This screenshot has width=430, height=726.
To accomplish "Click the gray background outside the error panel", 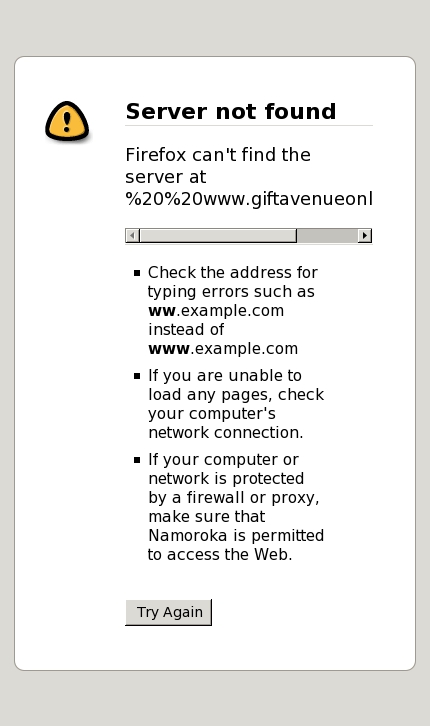I will point(215,28).
